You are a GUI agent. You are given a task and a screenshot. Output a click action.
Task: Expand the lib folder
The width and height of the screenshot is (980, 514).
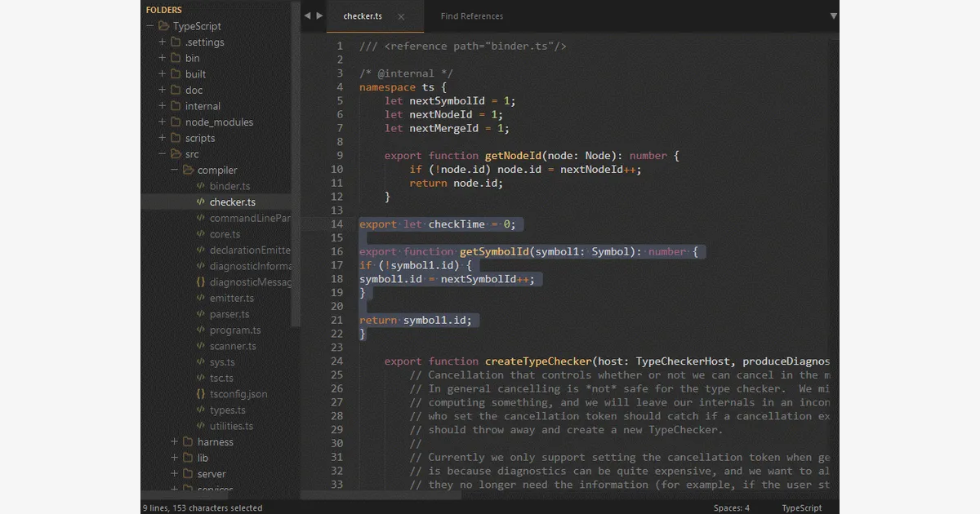tap(175, 458)
